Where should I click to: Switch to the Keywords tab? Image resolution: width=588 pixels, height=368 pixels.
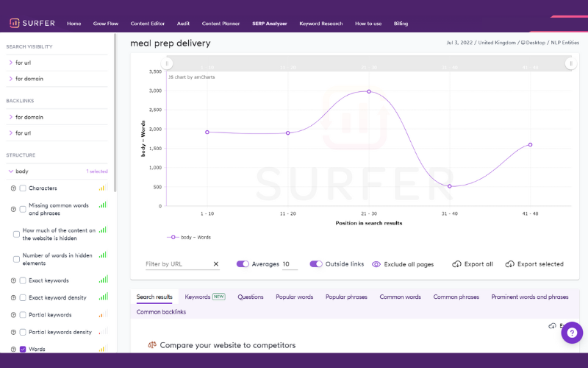coord(205,297)
